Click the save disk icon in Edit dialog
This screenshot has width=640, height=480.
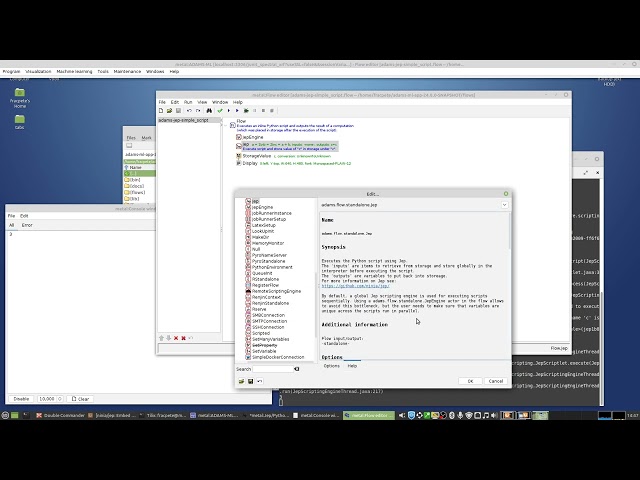coord(250,381)
